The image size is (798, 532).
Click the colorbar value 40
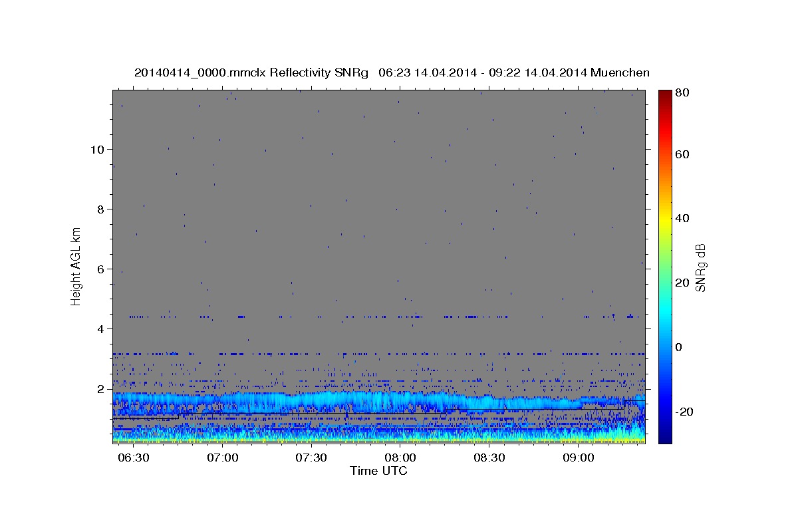point(681,218)
